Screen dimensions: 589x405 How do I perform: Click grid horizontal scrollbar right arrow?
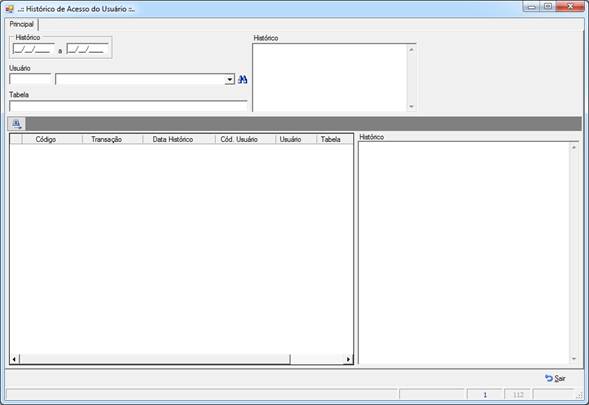(x=348, y=359)
